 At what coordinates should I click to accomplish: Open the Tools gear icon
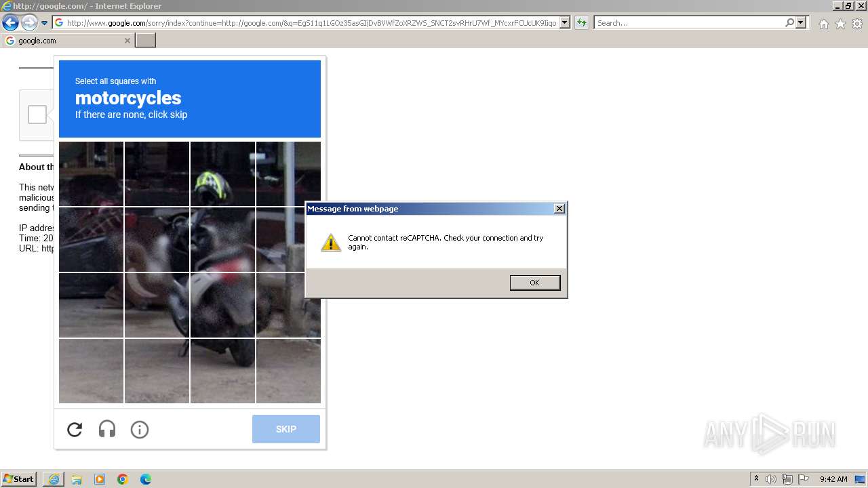(x=857, y=24)
